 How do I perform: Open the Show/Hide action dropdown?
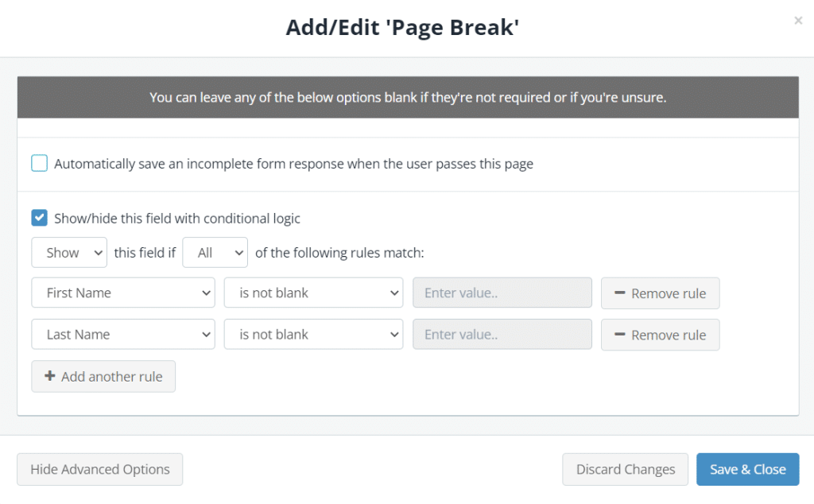pyautogui.click(x=68, y=252)
